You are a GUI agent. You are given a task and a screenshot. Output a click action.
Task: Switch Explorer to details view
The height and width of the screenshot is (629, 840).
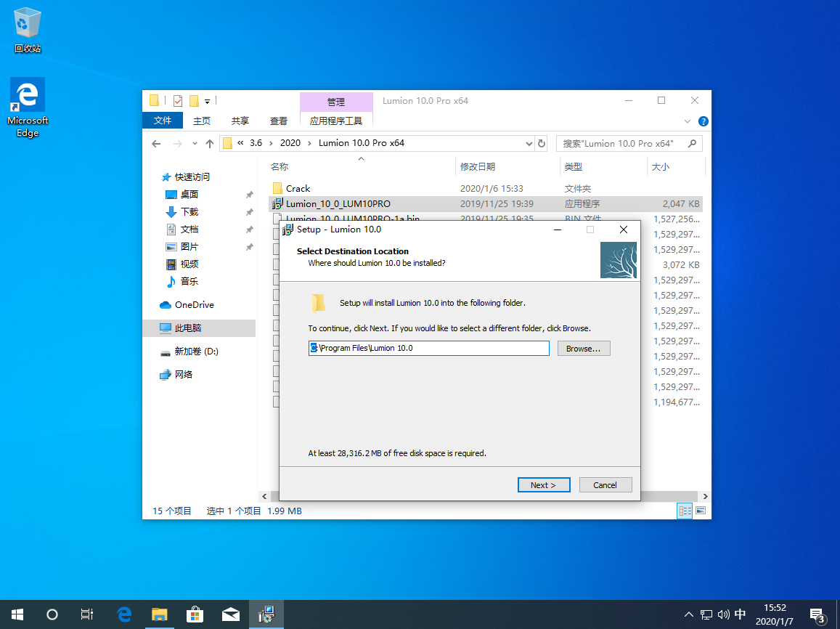coord(685,511)
